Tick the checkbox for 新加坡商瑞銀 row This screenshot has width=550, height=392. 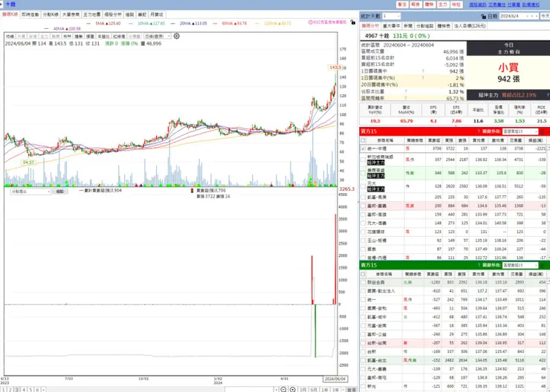[x=363, y=160]
